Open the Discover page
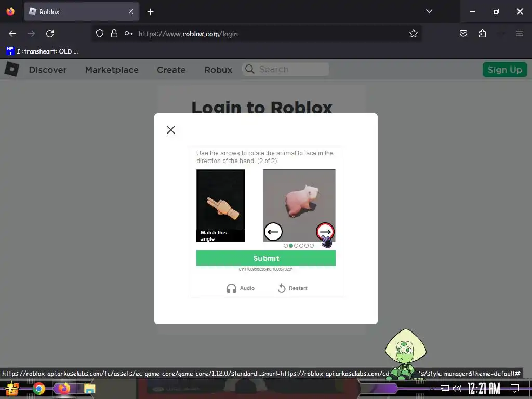Viewport: 532px width, 399px height. (x=47, y=70)
